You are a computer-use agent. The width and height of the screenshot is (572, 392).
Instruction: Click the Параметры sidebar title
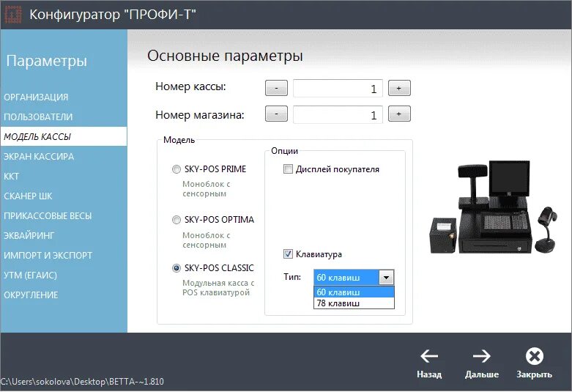pyautogui.click(x=47, y=61)
